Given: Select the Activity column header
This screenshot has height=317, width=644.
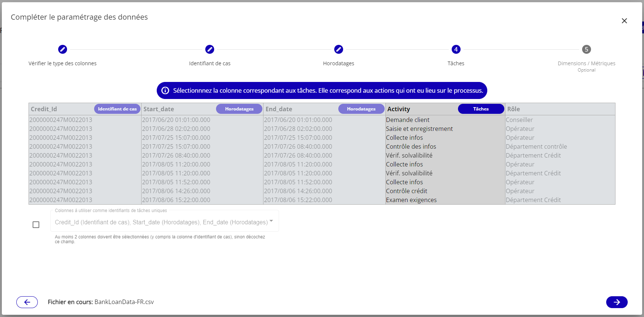Looking at the screenshot, I should 399,109.
